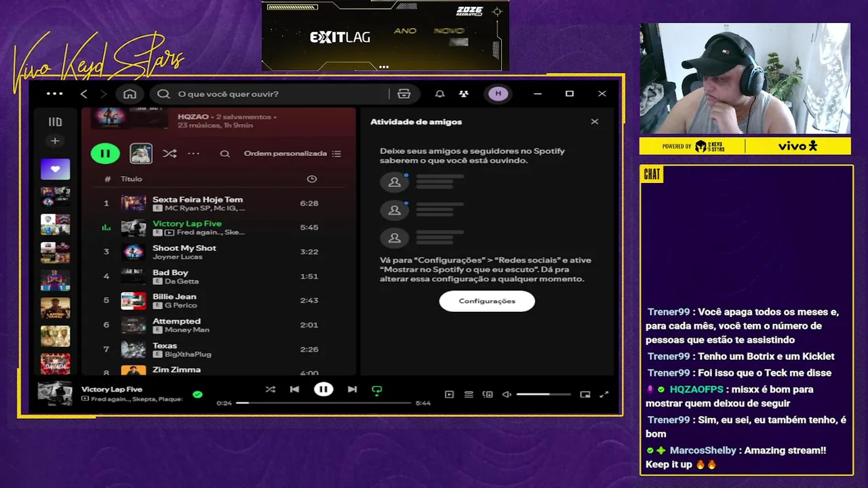Click the plus icon to create a playlist

coord(55,141)
